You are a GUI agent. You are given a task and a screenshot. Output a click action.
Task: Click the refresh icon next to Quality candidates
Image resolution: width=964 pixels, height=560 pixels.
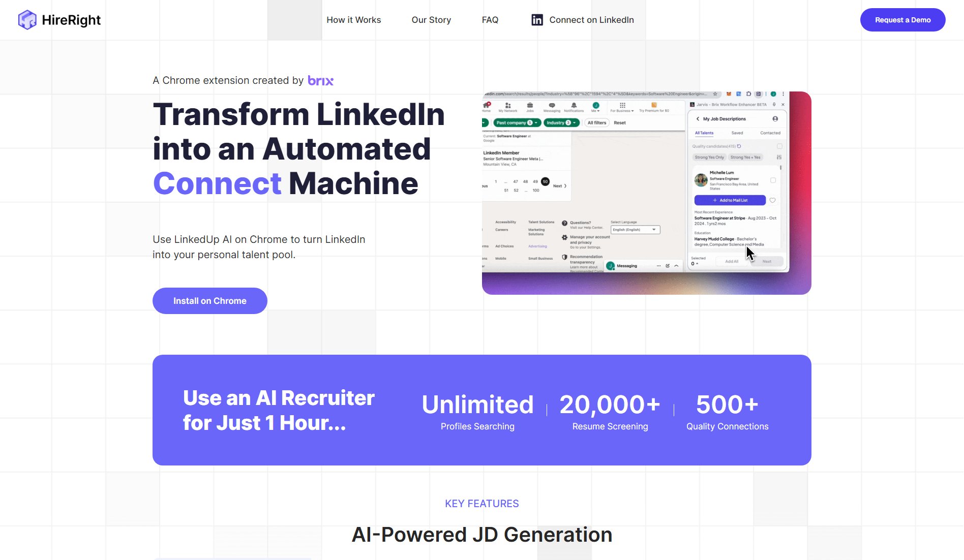[739, 146]
